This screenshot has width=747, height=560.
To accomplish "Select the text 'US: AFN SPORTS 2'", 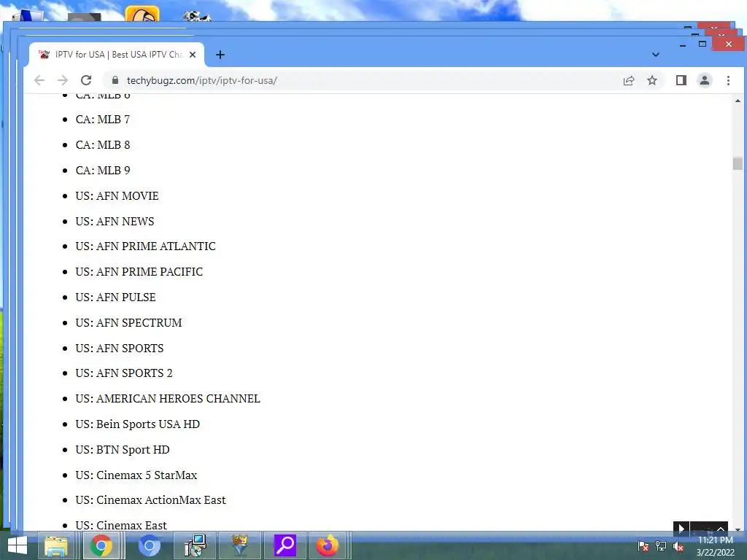I will click(x=124, y=373).
